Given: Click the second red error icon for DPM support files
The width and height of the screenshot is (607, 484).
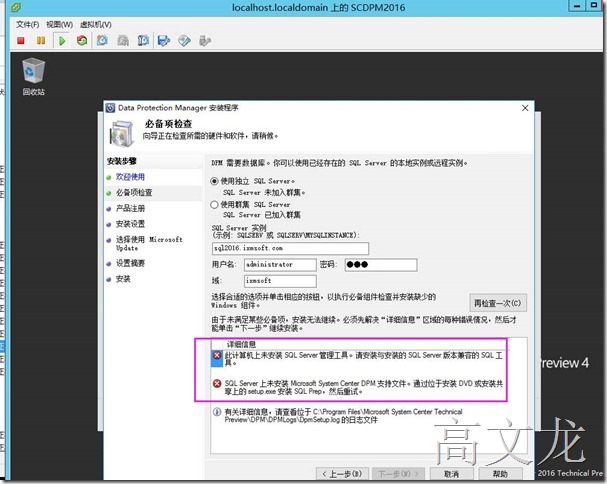Looking at the screenshot, I should point(217,384).
